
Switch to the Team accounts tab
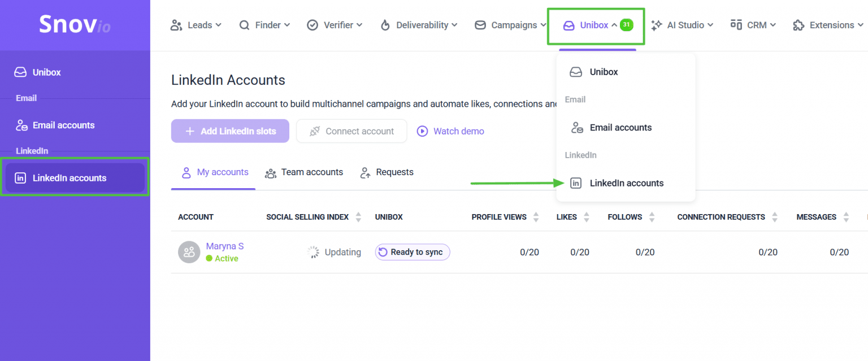(x=304, y=172)
